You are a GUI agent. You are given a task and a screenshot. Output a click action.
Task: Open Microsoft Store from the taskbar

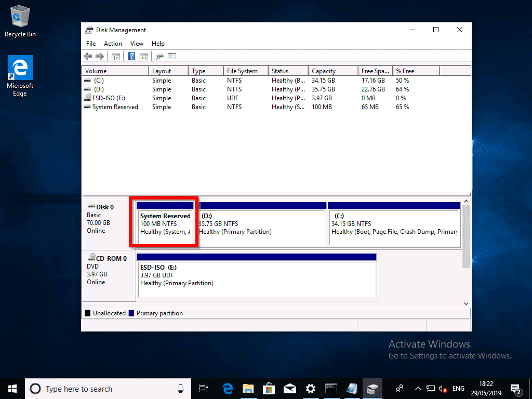click(269, 389)
